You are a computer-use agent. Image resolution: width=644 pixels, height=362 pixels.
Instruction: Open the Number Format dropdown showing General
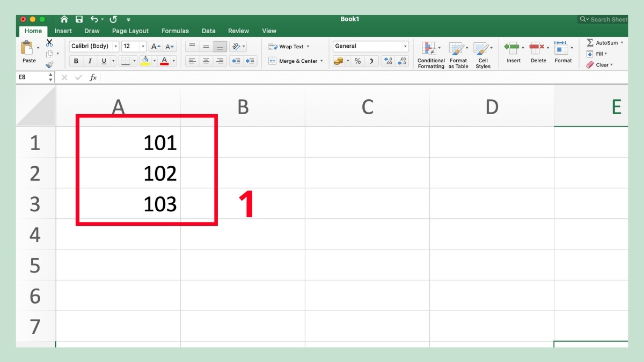point(370,46)
